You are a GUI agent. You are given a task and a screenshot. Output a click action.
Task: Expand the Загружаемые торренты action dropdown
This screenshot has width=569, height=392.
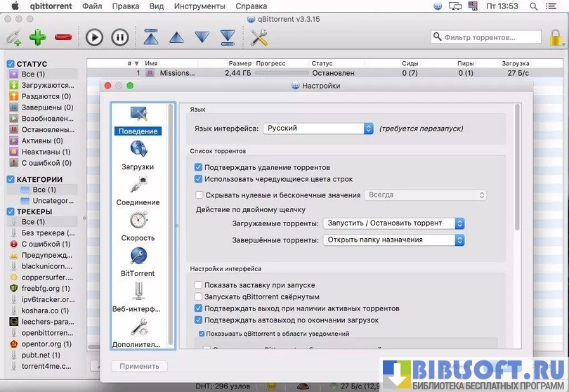[x=394, y=223]
